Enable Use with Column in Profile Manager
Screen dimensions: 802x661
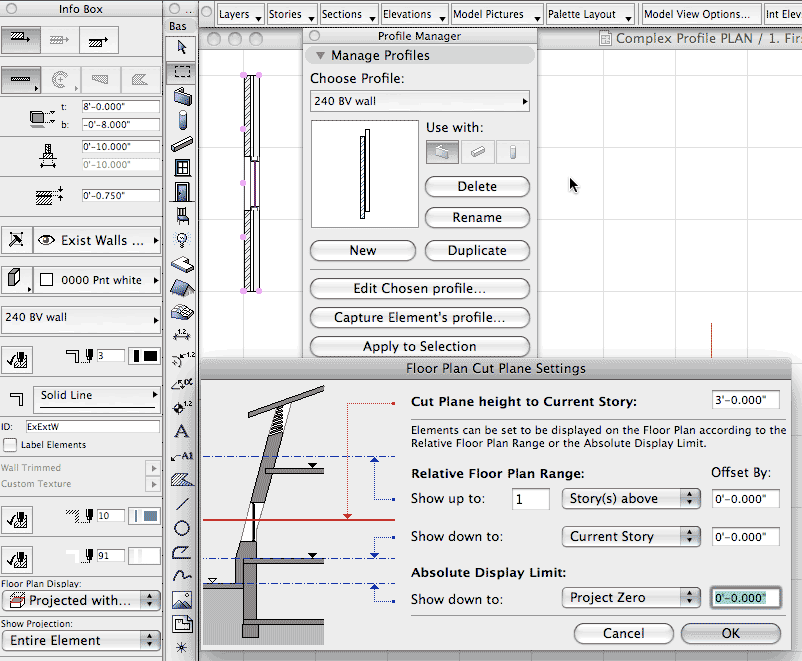click(511, 152)
